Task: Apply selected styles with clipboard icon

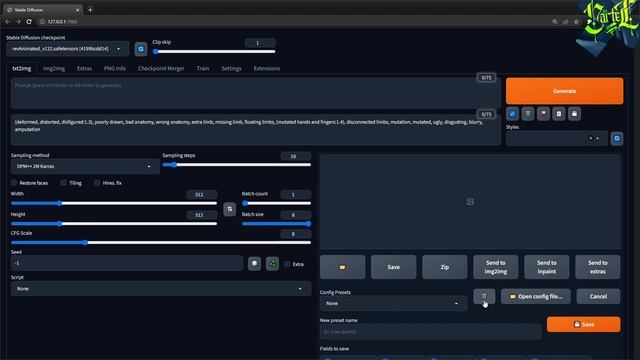Action: 559,114
